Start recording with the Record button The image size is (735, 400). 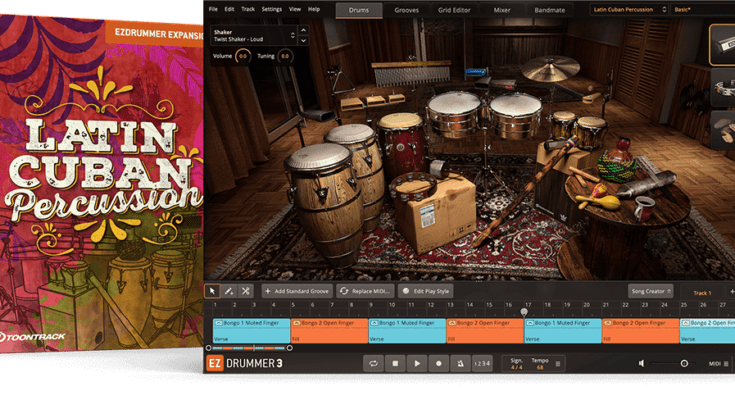tap(438, 364)
